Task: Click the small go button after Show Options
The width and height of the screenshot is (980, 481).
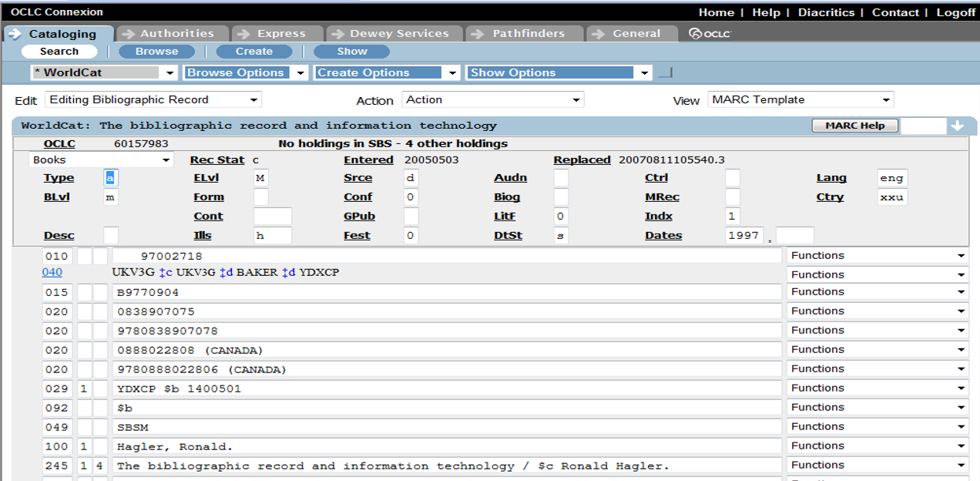Action: tap(665, 73)
